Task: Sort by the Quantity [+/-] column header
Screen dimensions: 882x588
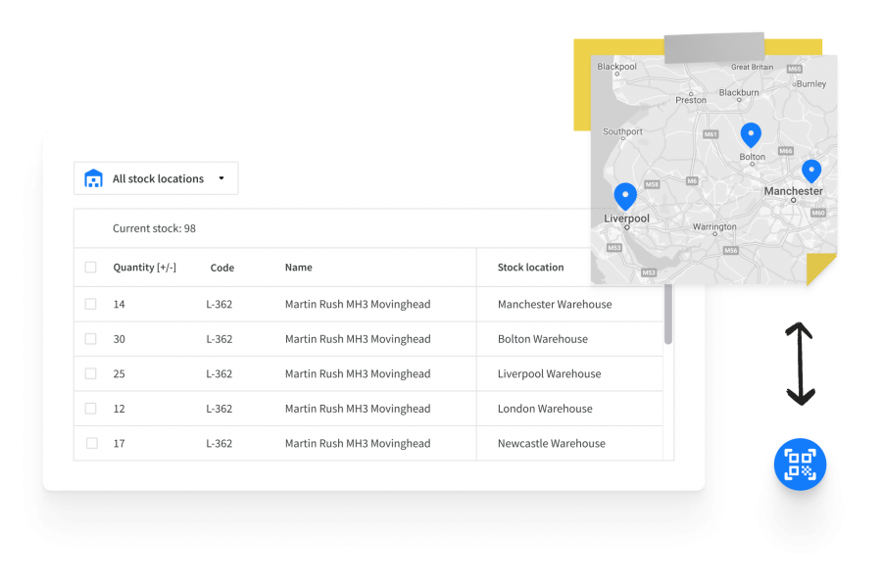Action: (x=144, y=268)
